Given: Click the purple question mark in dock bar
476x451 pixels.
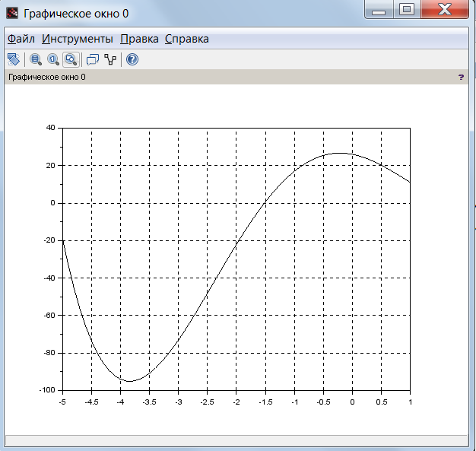Looking at the screenshot, I should 461,77.
